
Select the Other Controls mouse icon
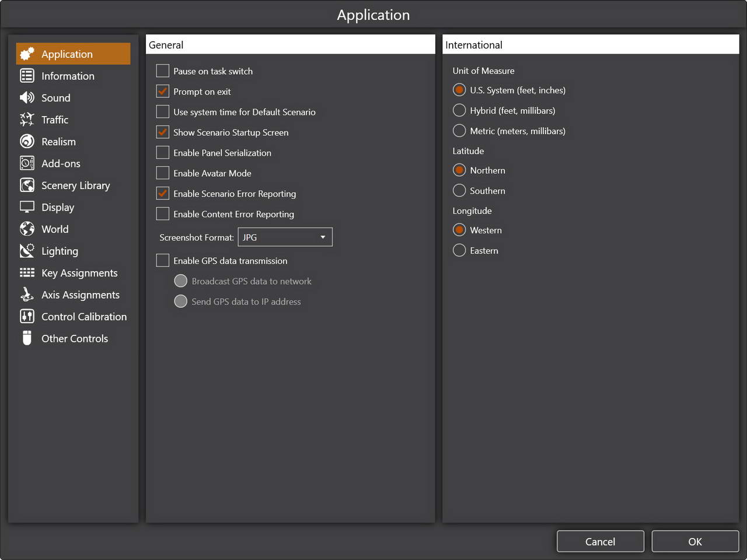(27, 338)
